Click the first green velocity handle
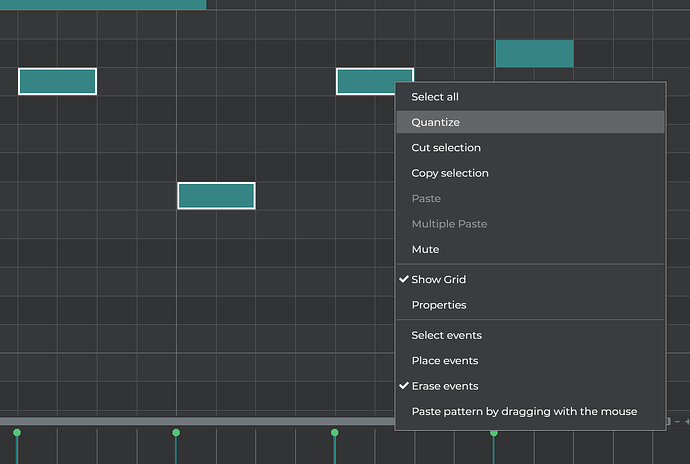Viewport: 690px width, 464px height. [x=17, y=433]
